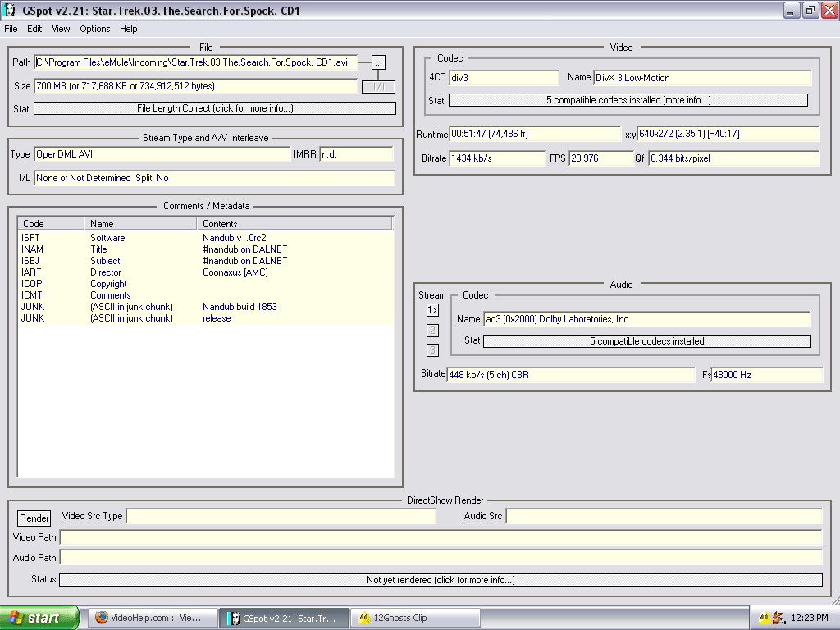Click Coonaxus [AMC] contents cell
Image resolution: width=840 pixels, height=630 pixels.
tap(235, 272)
